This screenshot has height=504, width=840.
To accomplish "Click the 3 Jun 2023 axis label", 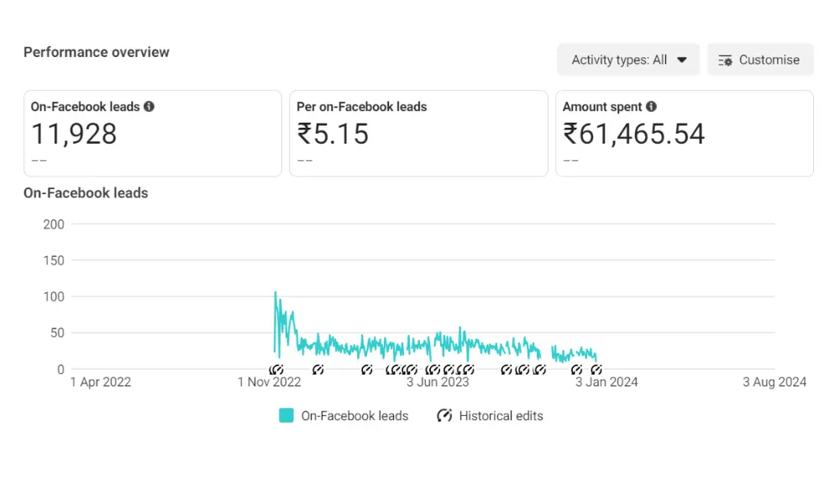I will 438,382.
